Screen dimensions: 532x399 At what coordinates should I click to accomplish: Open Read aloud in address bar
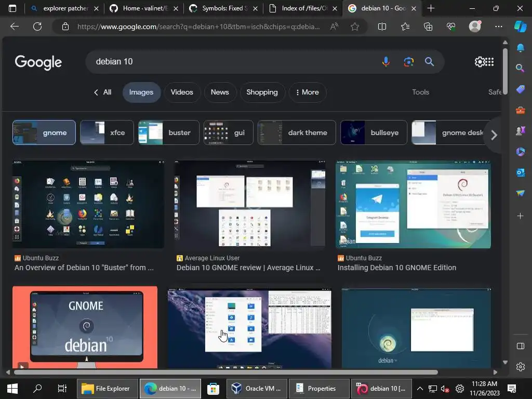(334, 26)
